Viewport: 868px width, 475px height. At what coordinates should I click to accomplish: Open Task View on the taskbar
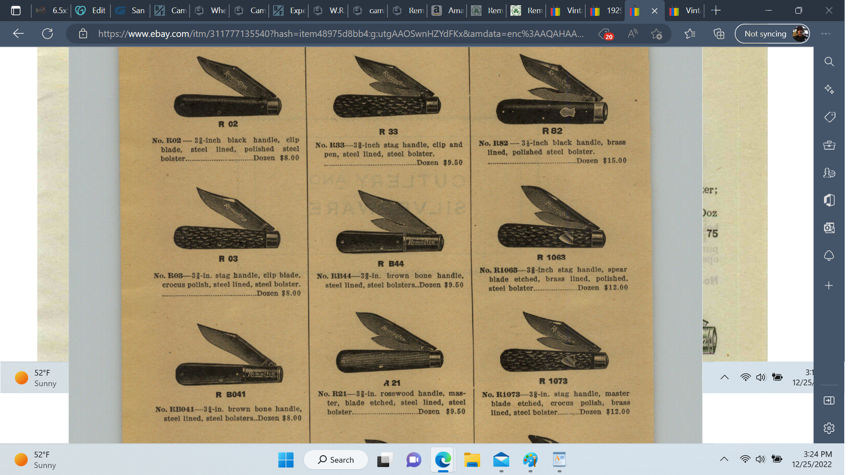click(x=384, y=460)
